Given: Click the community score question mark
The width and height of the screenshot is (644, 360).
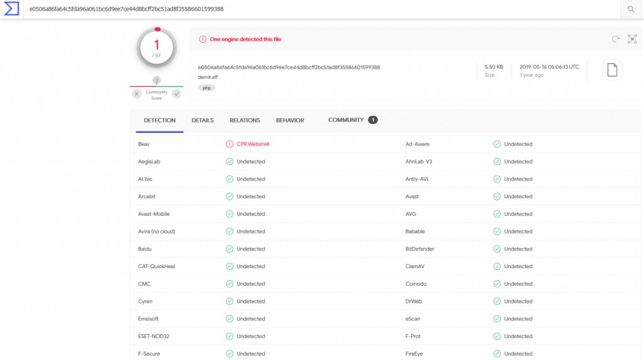Looking at the screenshot, I should click(157, 80).
